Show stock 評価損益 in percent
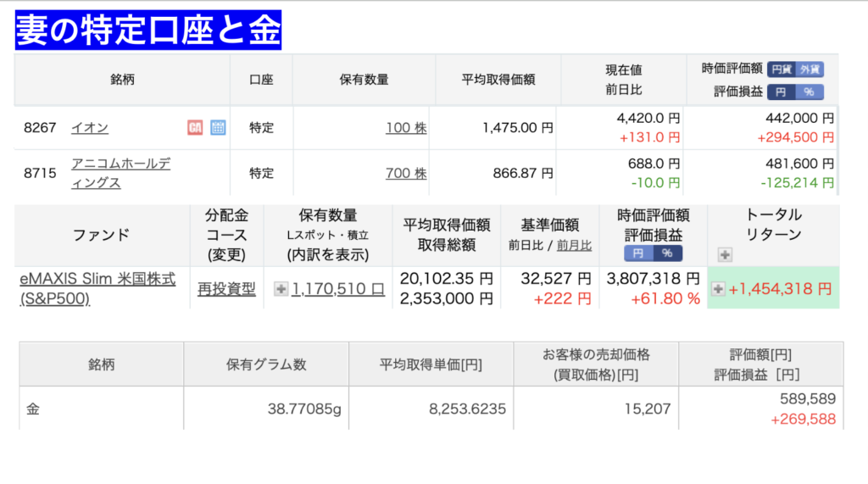 click(810, 92)
